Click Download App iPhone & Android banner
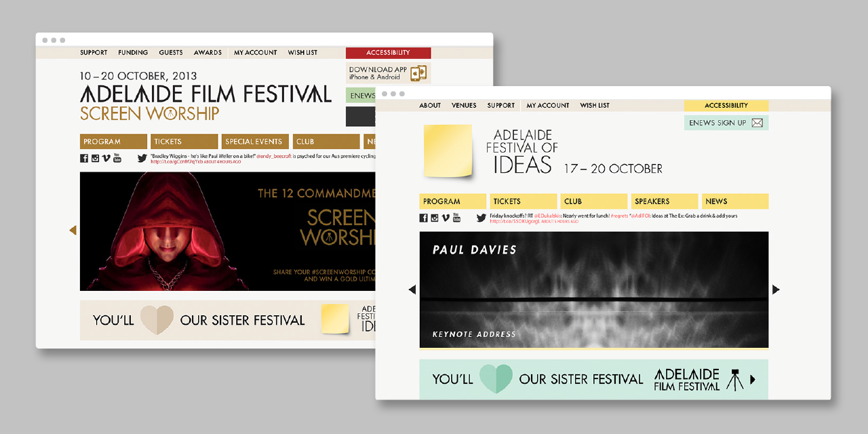The width and height of the screenshot is (868, 434). 388,73
